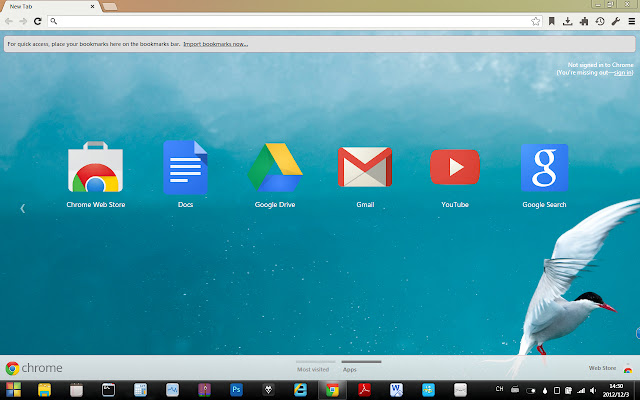This screenshot has height=400, width=640.
Task: Restore down the Chrome window
Action: [611, 4]
